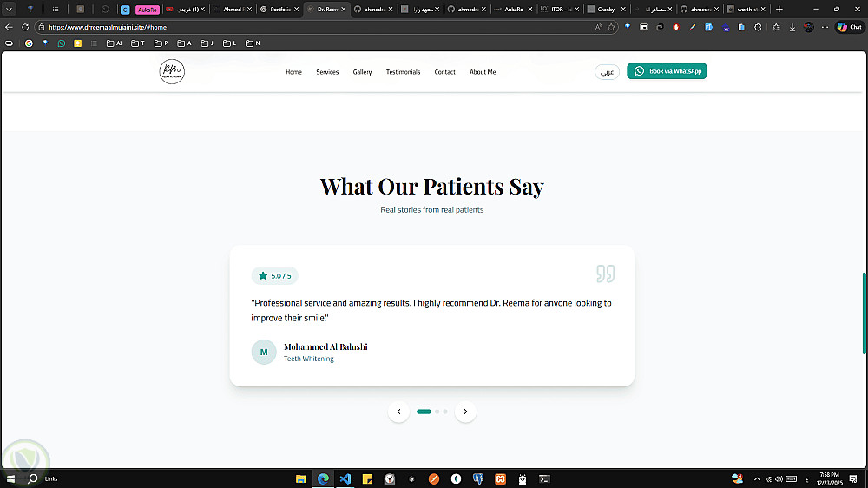Expand the T bookmarks folder

138,43
